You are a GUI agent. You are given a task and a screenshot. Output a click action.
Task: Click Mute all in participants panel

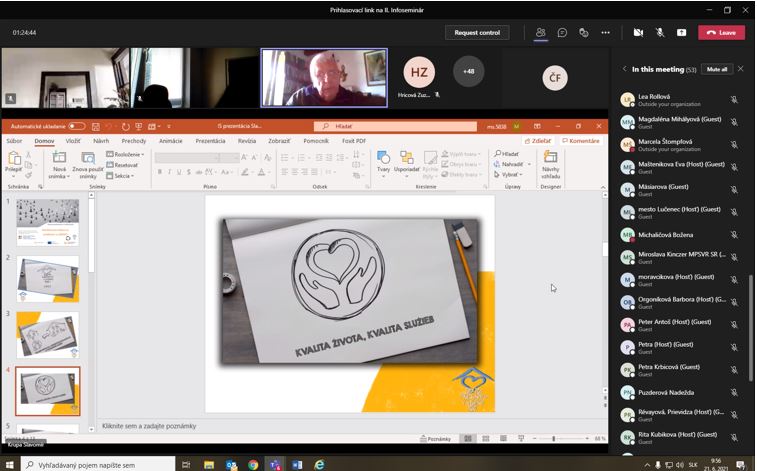point(717,69)
